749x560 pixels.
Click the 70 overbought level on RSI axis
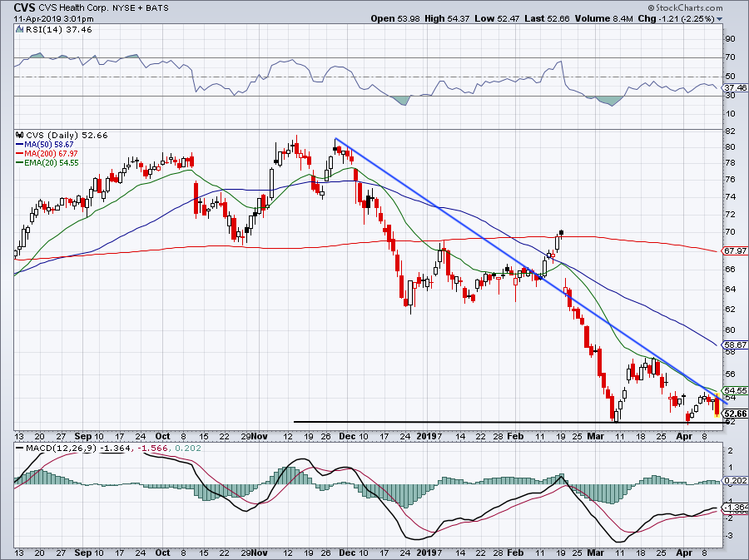coord(730,57)
